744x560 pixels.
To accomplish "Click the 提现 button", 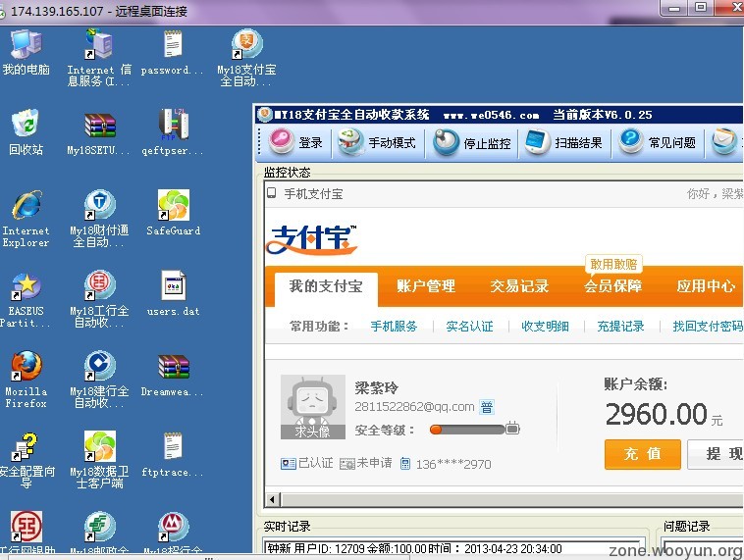I will pyautogui.click(x=717, y=454).
